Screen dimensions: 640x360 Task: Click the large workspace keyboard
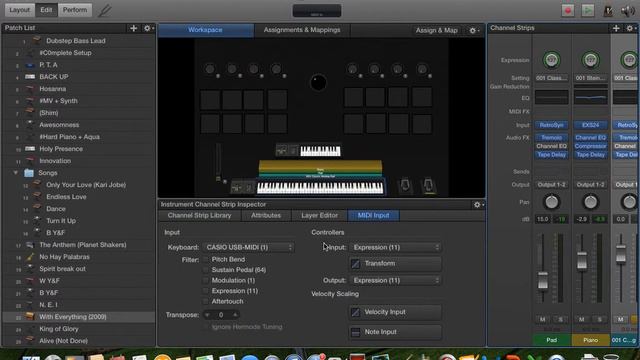pyautogui.click(x=320, y=188)
